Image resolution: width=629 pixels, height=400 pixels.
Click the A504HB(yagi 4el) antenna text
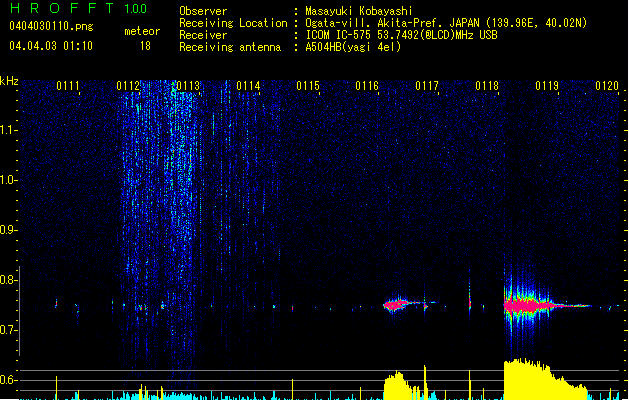pyautogui.click(x=353, y=47)
